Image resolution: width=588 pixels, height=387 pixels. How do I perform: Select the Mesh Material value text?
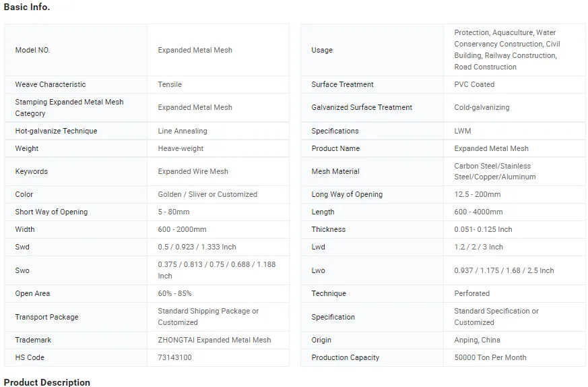(495, 171)
